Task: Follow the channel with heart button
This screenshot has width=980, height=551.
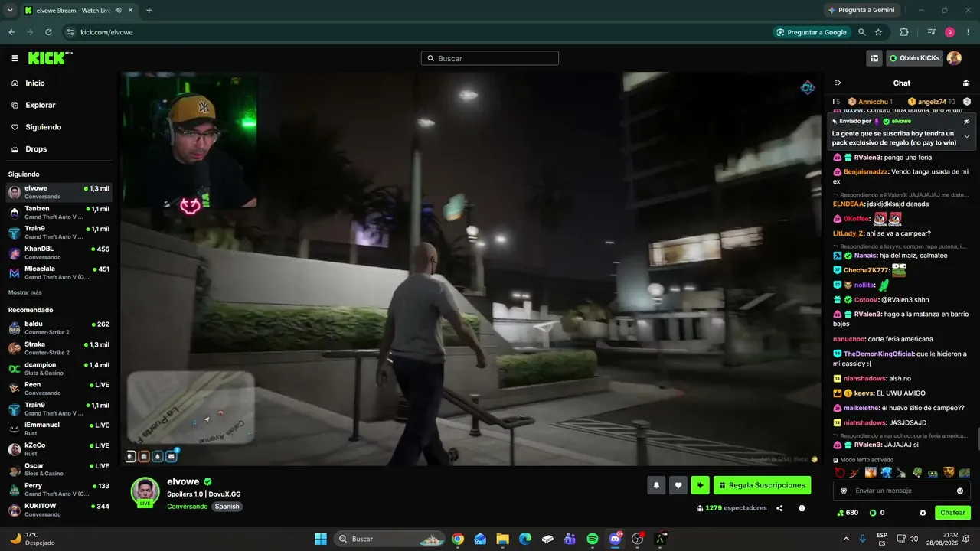Action: pos(678,484)
